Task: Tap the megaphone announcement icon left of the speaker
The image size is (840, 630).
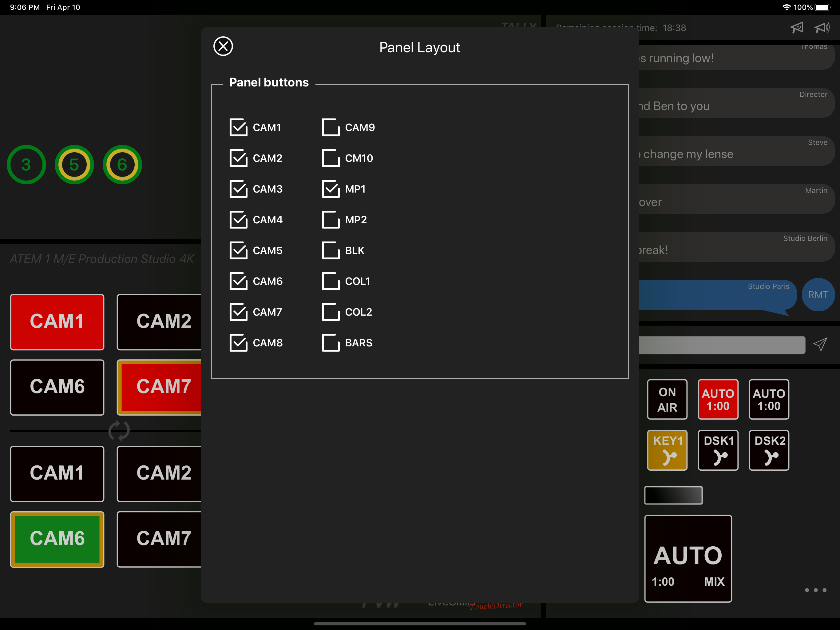Action: [x=797, y=27]
